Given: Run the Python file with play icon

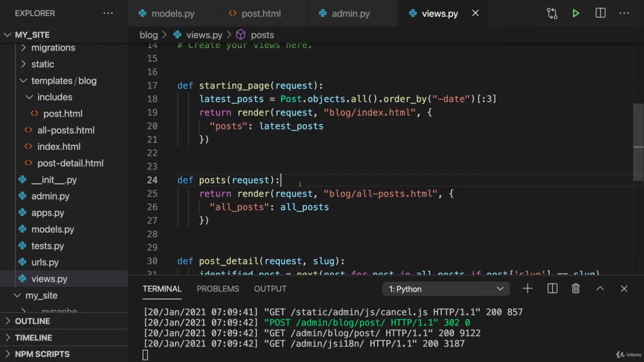Looking at the screenshot, I should [x=576, y=14].
